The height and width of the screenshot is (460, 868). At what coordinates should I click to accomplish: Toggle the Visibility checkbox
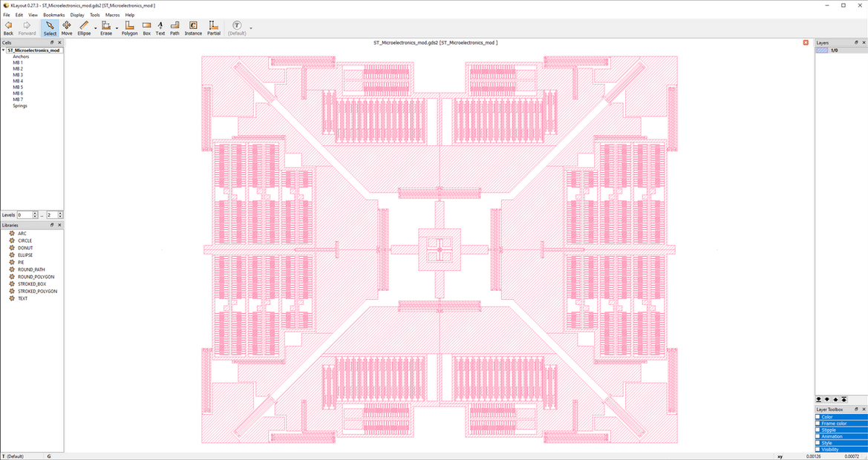click(818, 450)
